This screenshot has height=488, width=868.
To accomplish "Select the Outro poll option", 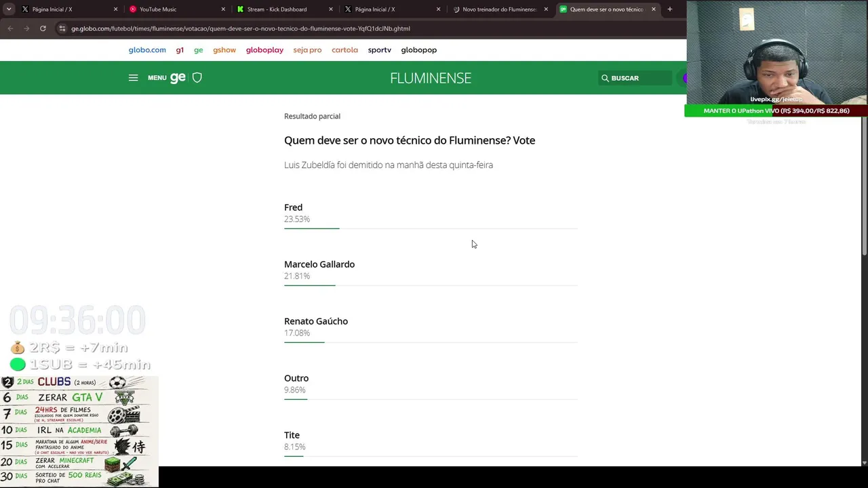I will click(296, 378).
